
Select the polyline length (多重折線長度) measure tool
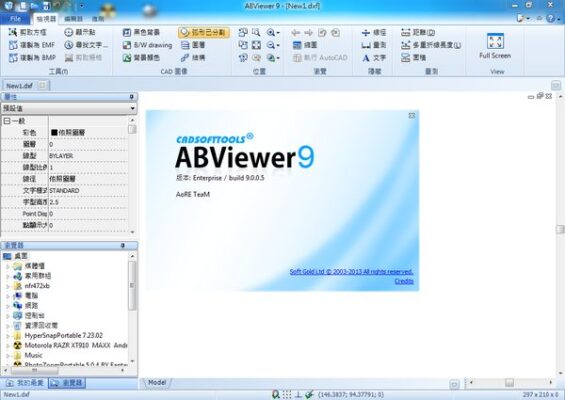click(x=431, y=45)
